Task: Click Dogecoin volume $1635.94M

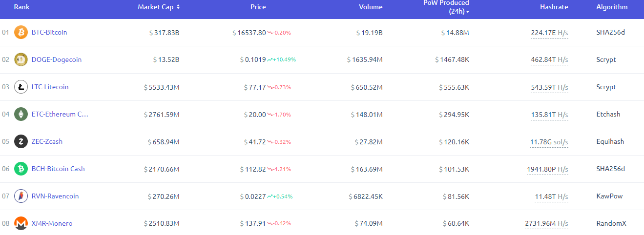Action: [x=365, y=60]
